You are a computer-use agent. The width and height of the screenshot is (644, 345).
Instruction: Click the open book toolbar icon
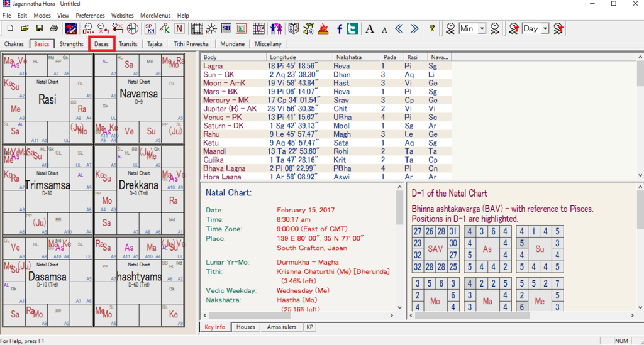pyautogui.click(x=293, y=28)
